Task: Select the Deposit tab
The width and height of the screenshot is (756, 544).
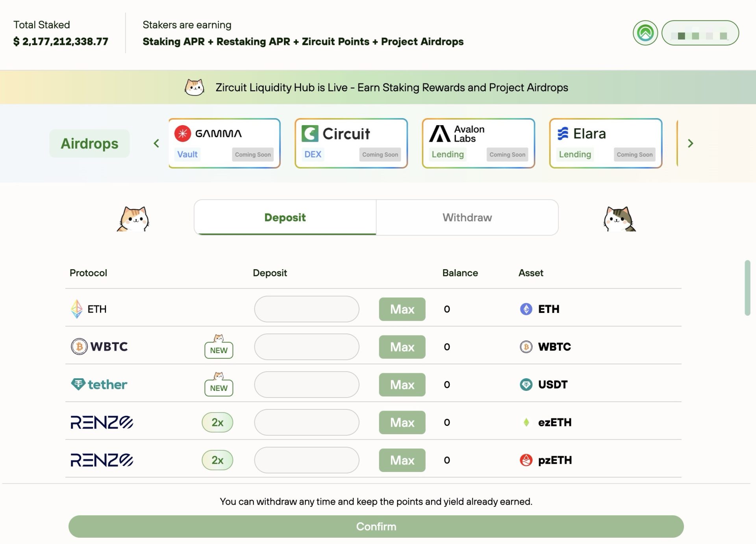Action: pos(285,217)
